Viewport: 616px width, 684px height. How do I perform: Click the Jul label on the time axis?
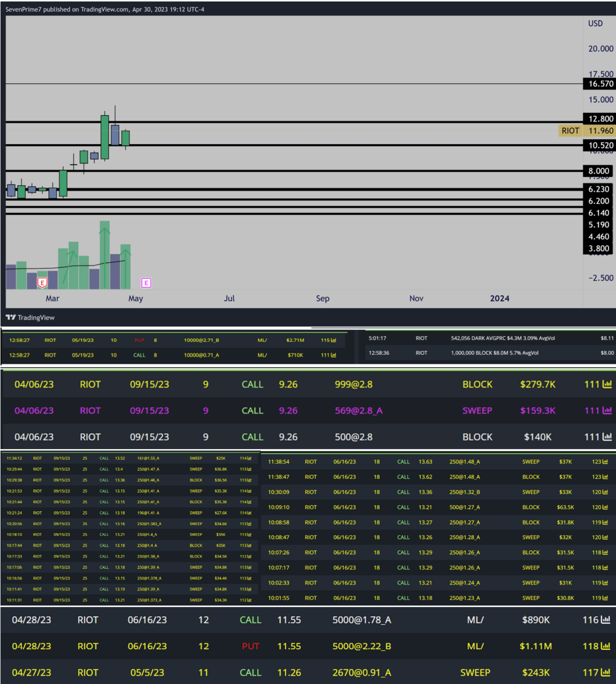pos(229,298)
